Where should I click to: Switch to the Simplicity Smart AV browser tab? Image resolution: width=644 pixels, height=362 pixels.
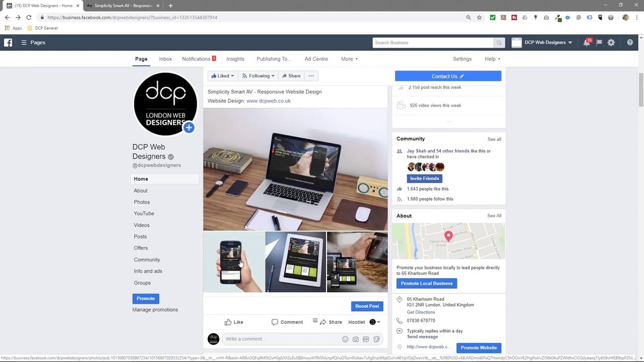pyautogui.click(x=123, y=6)
